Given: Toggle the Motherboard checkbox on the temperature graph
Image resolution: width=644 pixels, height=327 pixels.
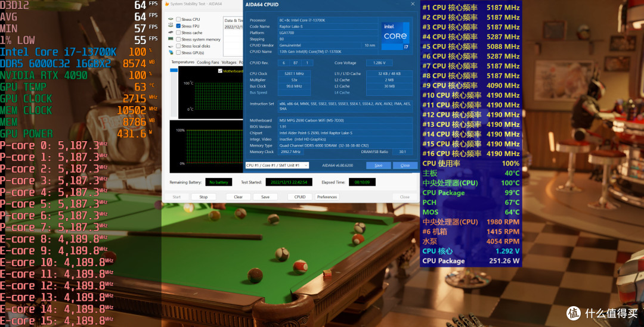Looking at the screenshot, I should pyautogui.click(x=220, y=71).
